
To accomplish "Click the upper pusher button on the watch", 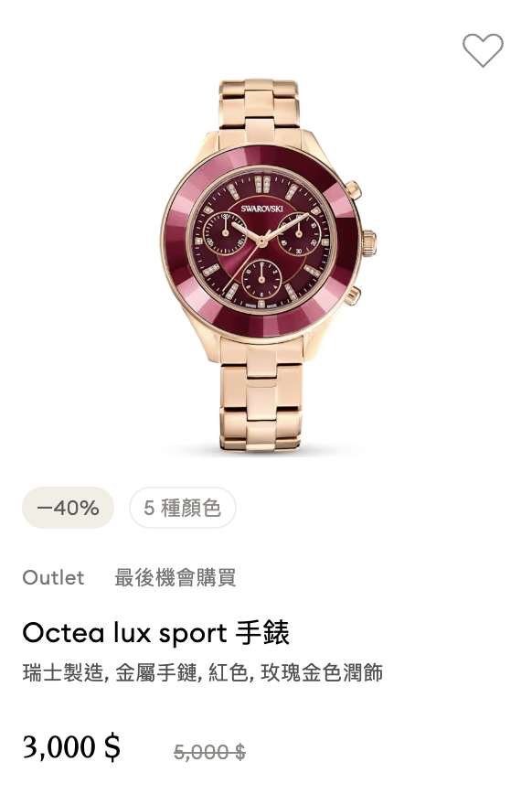I will pyautogui.click(x=354, y=190).
